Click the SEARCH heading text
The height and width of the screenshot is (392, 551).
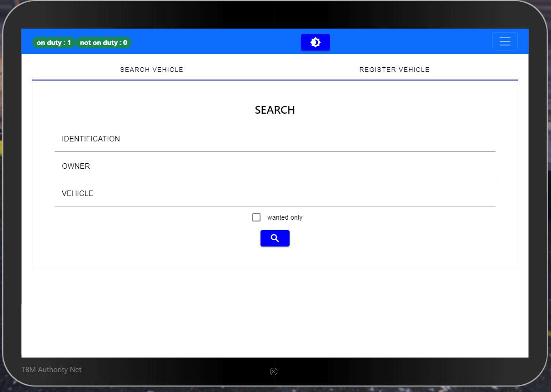[275, 110]
